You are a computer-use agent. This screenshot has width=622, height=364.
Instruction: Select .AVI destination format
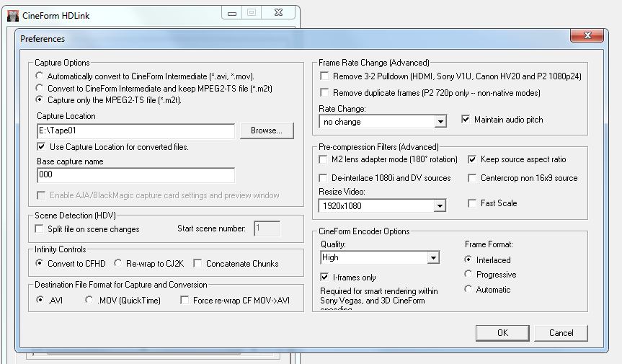[x=40, y=300]
